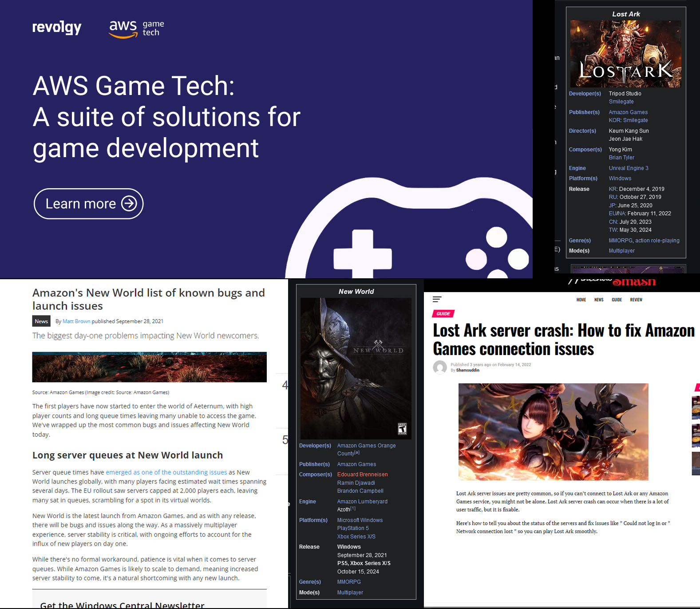Open Multiplayer mode link in New World infobox
700x609 pixels.
tap(350, 593)
